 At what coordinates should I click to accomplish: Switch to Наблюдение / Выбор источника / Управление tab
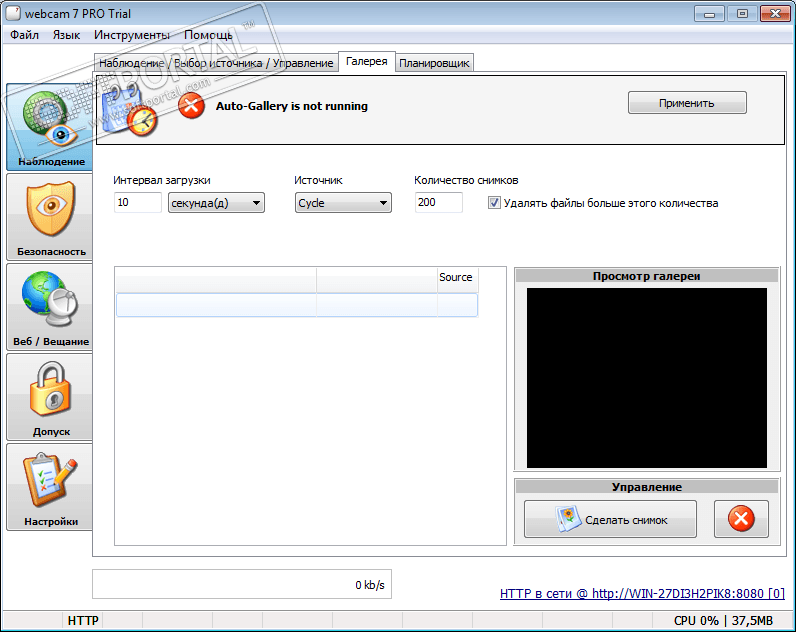(x=216, y=63)
